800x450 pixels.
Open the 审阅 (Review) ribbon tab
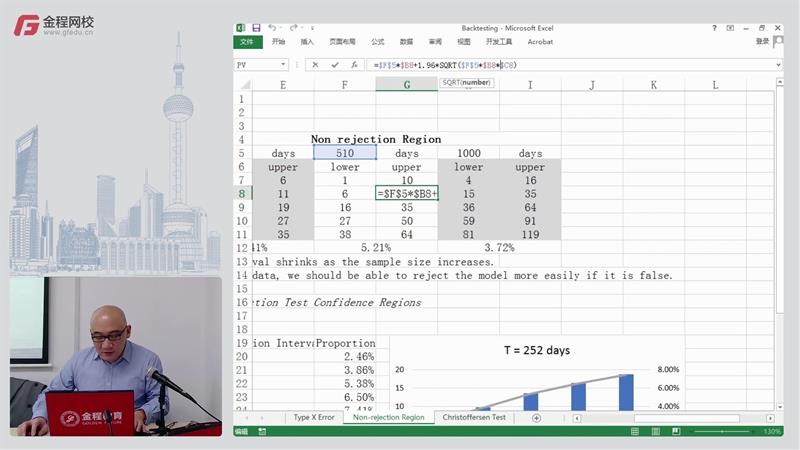(x=435, y=42)
